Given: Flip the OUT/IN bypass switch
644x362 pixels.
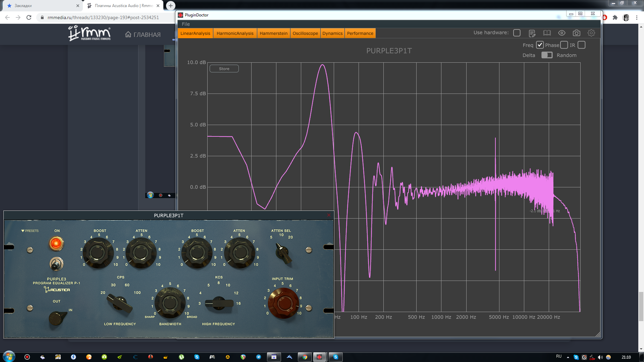Looking at the screenshot, I should 58,318.
